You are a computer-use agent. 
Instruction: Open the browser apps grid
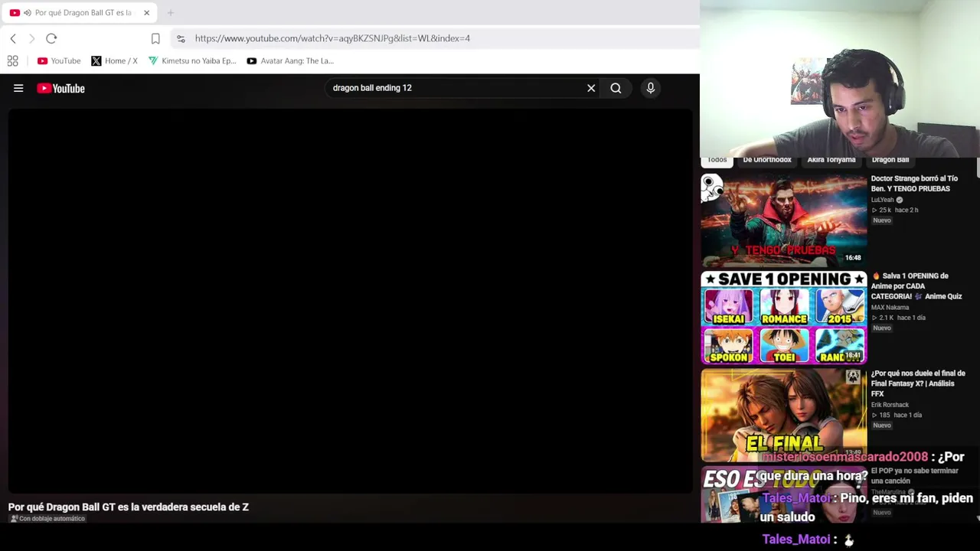[12, 60]
